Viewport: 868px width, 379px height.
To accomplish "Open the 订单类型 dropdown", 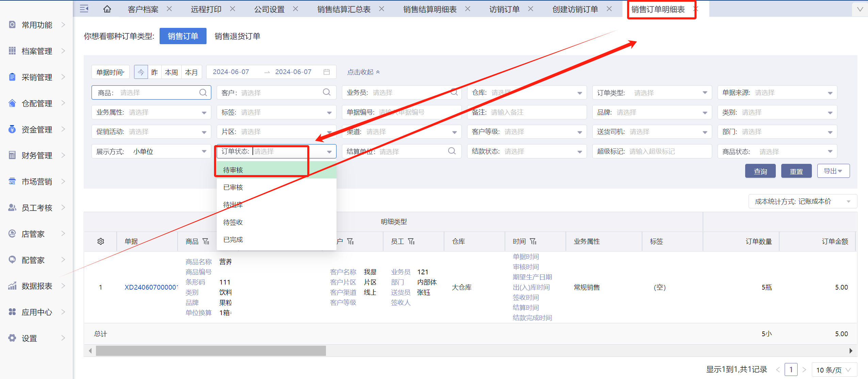I will (652, 93).
